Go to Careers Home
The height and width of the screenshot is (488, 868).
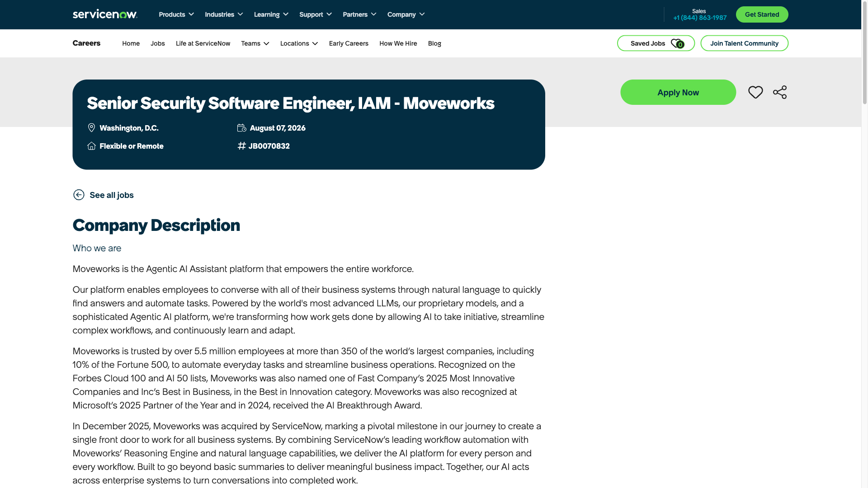131,43
